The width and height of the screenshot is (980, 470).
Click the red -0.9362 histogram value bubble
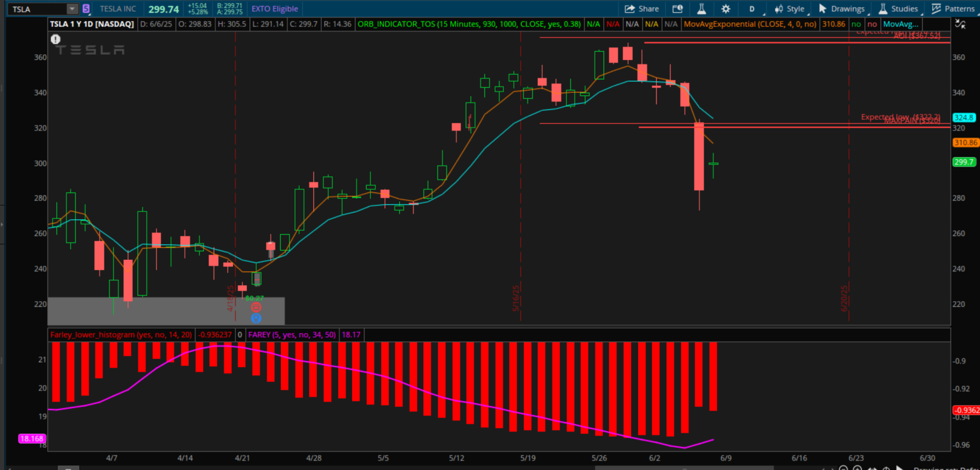[x=966, y=411]
